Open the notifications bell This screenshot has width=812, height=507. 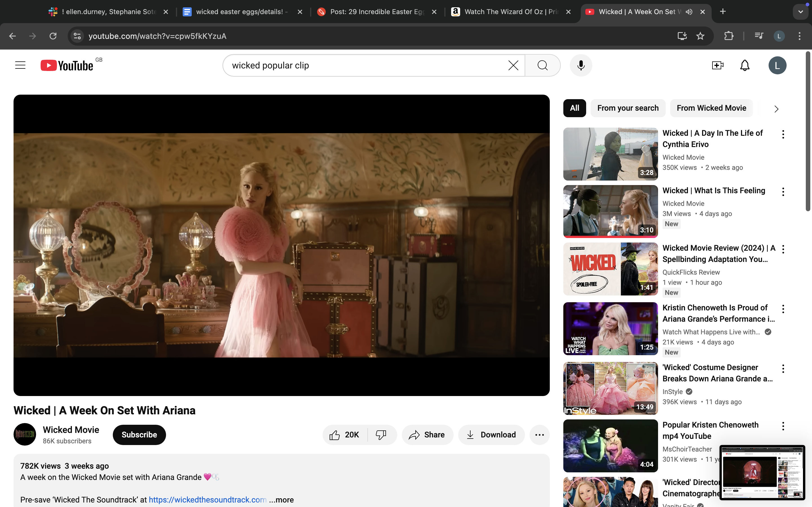coord(745,65)
